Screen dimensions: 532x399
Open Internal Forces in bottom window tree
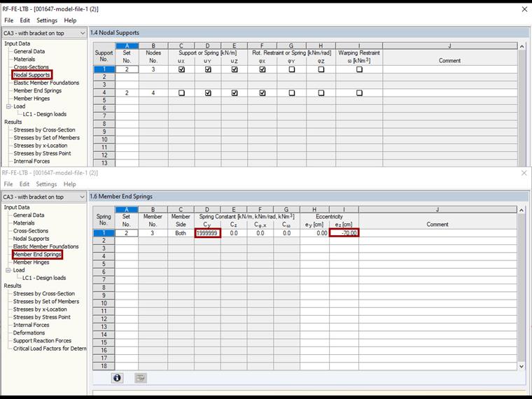[x=31, y=325]
